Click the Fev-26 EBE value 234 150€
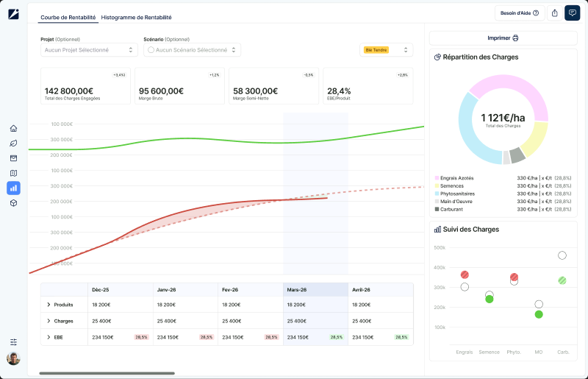The height and width of the screenshot is (379, 588). click(x=232, y=337)
